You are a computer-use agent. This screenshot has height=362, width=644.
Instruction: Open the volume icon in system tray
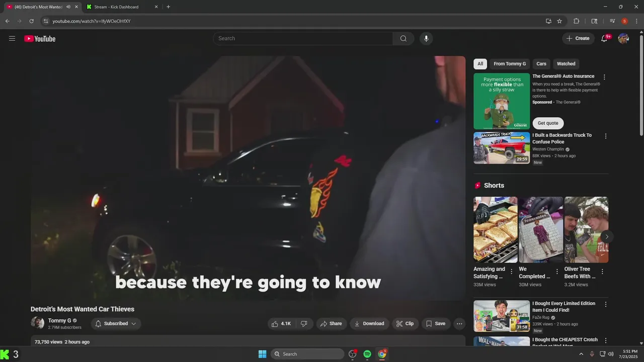click(611, 354)
